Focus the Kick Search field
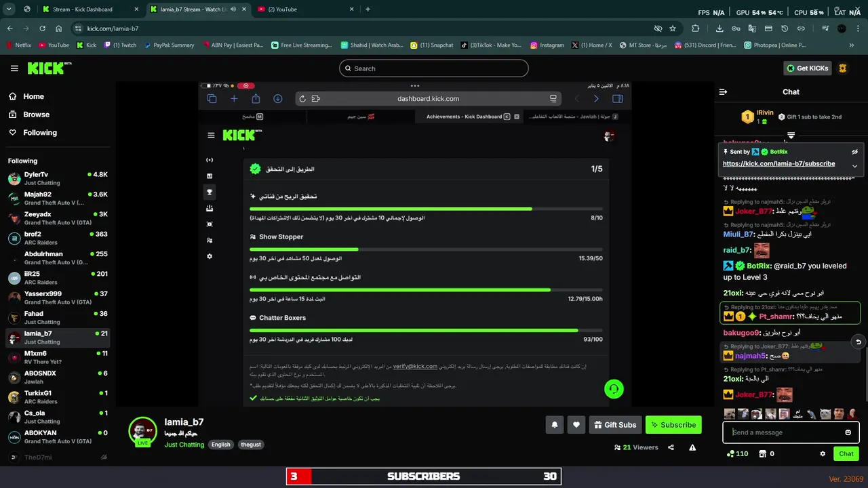The height and width of the screenshot is (488, 868). 433,68
